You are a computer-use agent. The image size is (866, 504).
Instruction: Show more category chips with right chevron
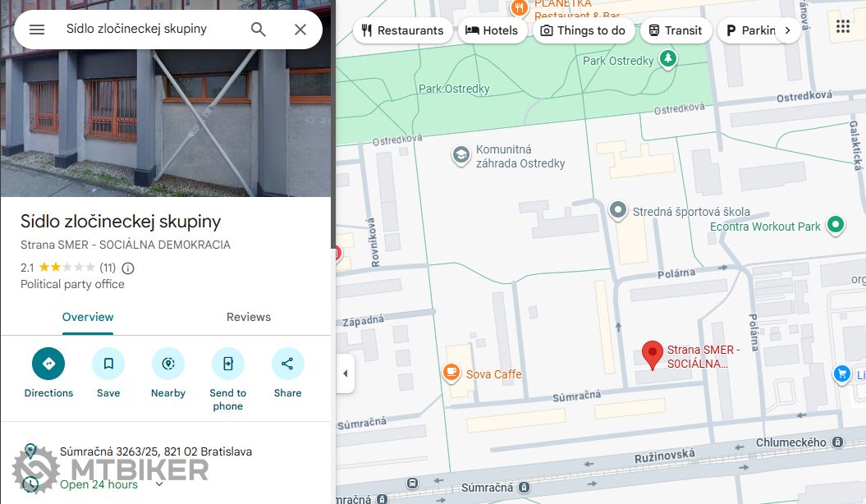(787, 30)
